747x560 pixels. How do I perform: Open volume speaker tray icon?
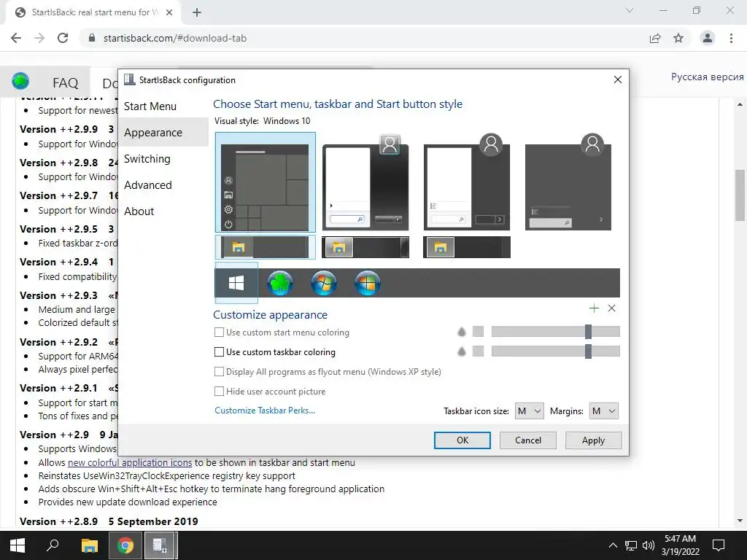[x=648, y=545]
